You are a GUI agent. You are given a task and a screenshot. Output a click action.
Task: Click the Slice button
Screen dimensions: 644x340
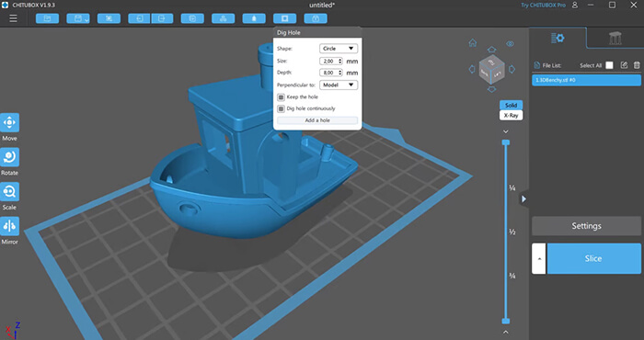click(593, 258)
